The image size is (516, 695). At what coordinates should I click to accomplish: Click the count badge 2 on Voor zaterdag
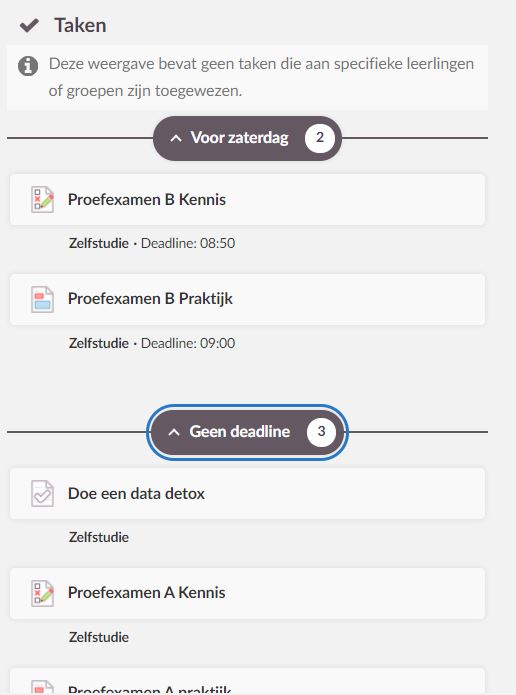(x=320, y=138)
